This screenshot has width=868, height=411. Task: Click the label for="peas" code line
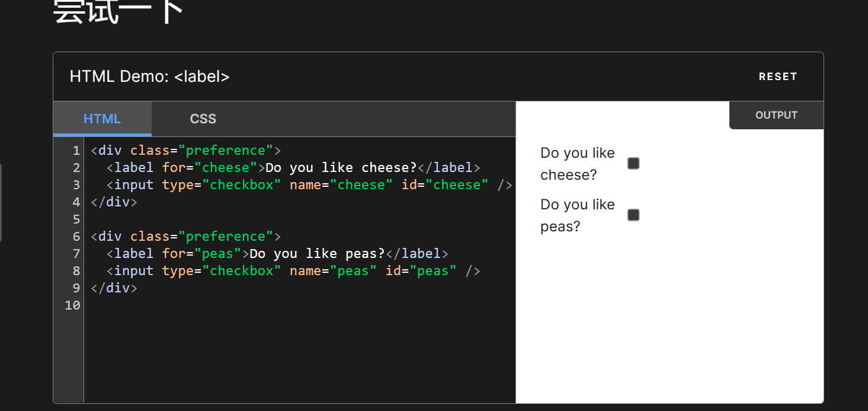[277, 254]
